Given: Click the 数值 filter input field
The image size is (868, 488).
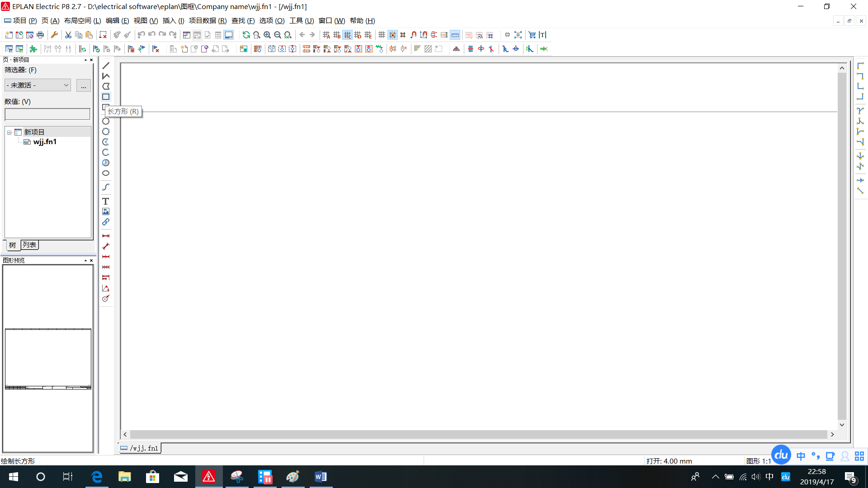Looking at the screenshot, I should 47,114.
